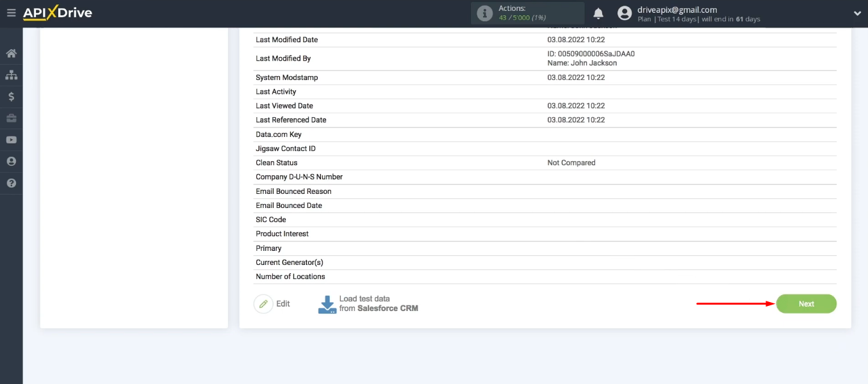Screen dimensions: 868x384
Task: Click the pencil icon next to Edit
Action: pyautogui.click(x=263, y=303)
